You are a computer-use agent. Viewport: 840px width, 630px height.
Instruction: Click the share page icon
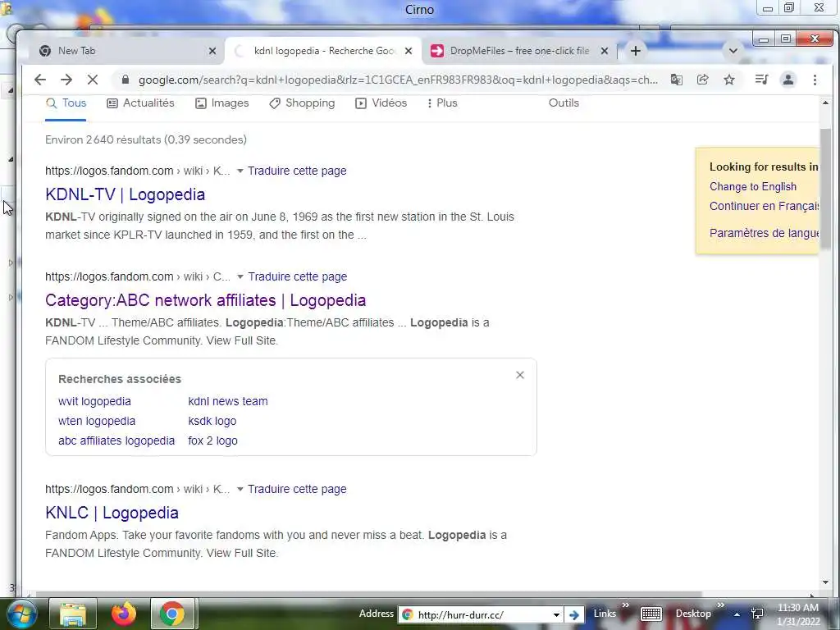click(x=703, y=80)
